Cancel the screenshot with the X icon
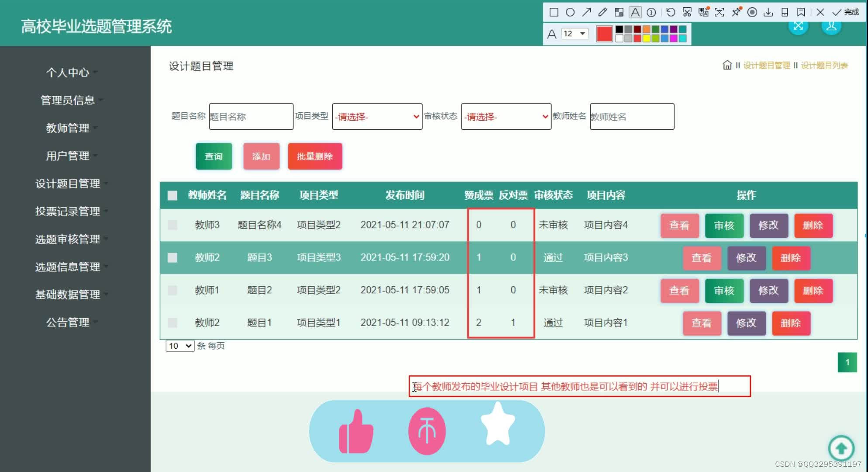868x472 pixels. 820,12
